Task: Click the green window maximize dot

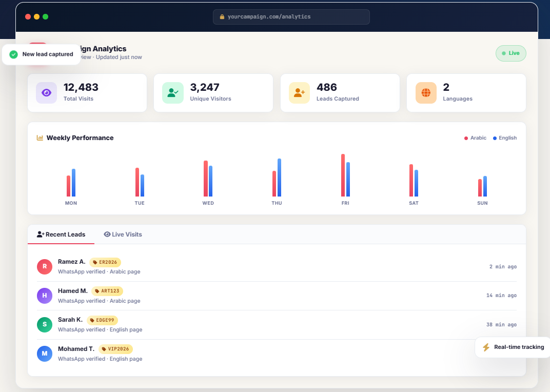Action: 45,16
